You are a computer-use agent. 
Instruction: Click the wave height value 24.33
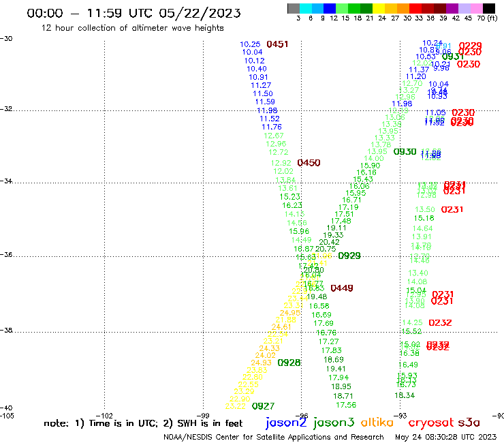[x=269, y=348]
